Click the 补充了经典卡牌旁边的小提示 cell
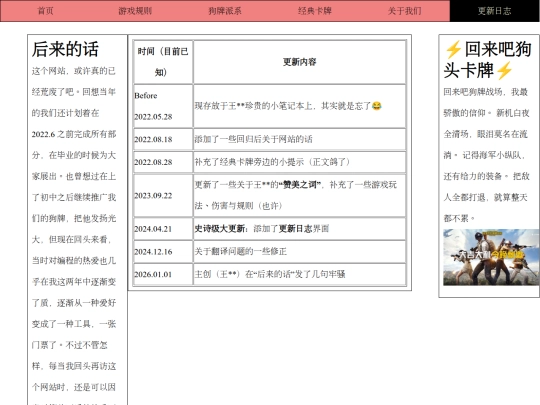This screenshot has height=405, width=540. coord(300,162)
